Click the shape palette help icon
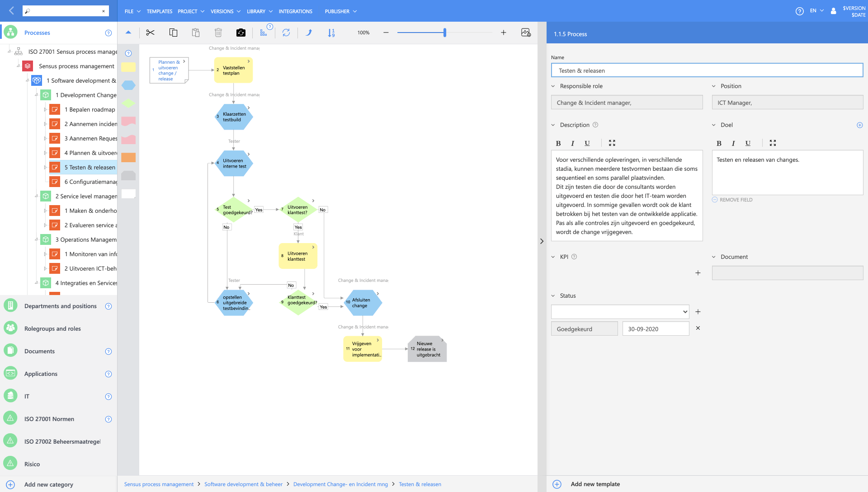 coord(128,53)
